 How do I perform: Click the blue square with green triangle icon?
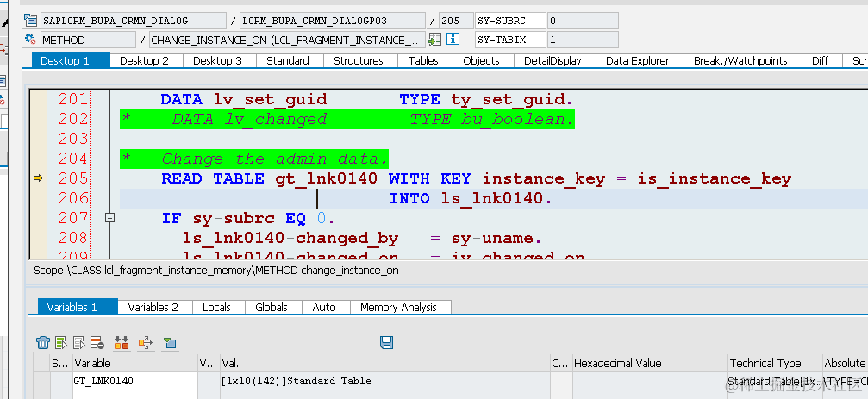pos(170,343)
